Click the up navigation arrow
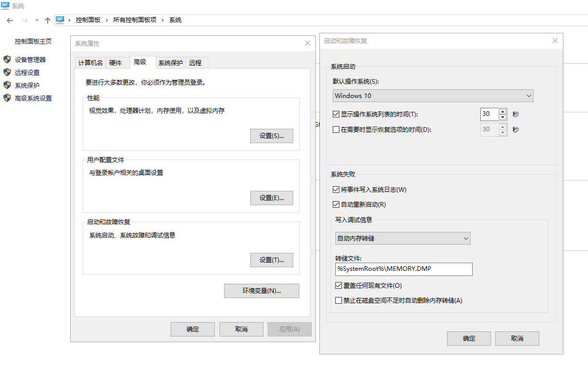 coord(47,19)
